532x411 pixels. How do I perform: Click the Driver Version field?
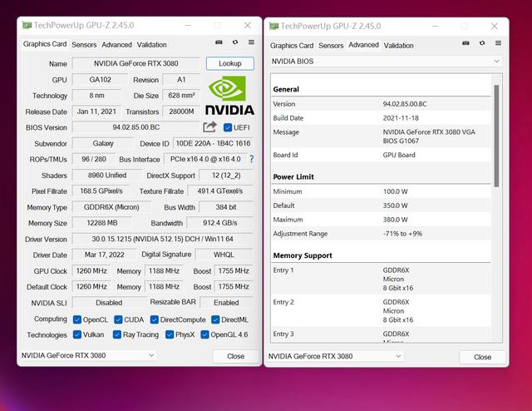pos(162,239)
